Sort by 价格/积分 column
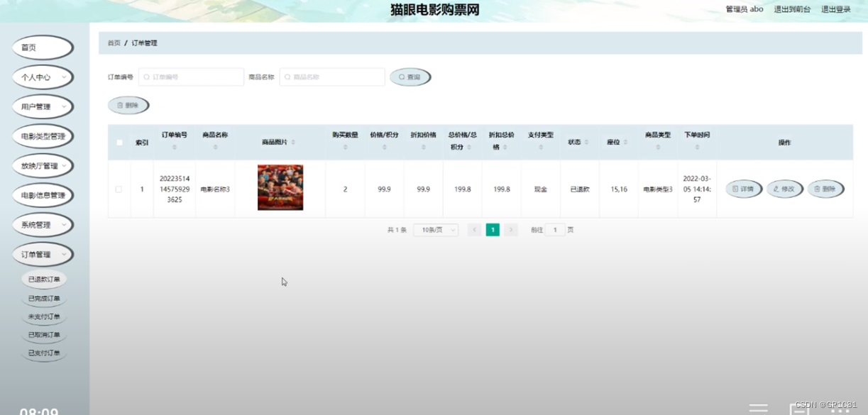 [384, 148]
